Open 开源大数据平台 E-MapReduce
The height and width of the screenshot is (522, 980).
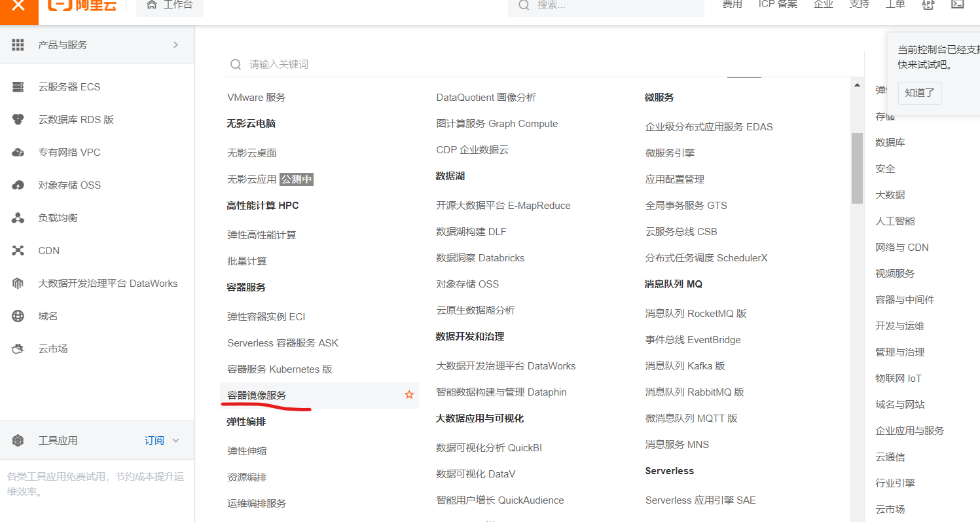coord(503,206)
